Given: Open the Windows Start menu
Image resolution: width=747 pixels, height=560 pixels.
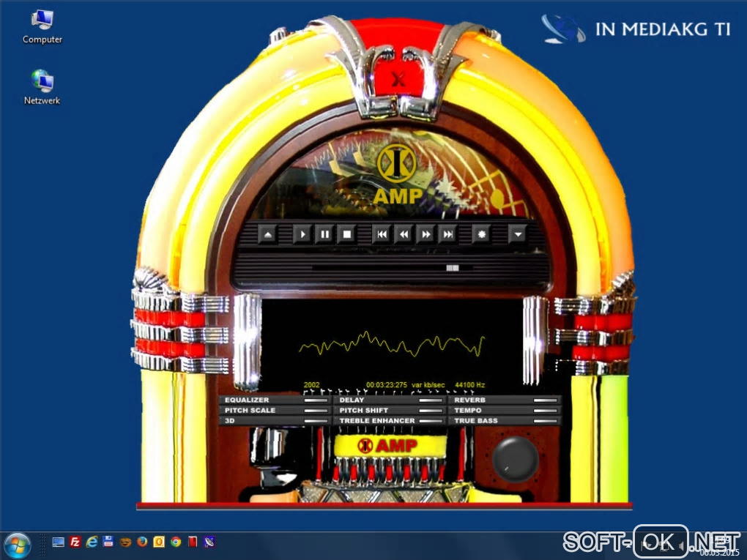Looking at the screenshot, I should coord(17,545).
